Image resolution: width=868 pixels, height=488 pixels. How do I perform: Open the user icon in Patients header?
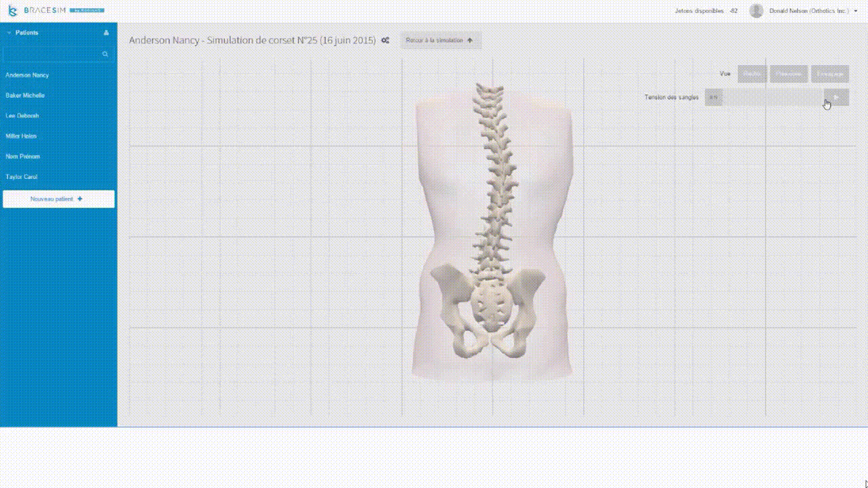coord(106,33)
